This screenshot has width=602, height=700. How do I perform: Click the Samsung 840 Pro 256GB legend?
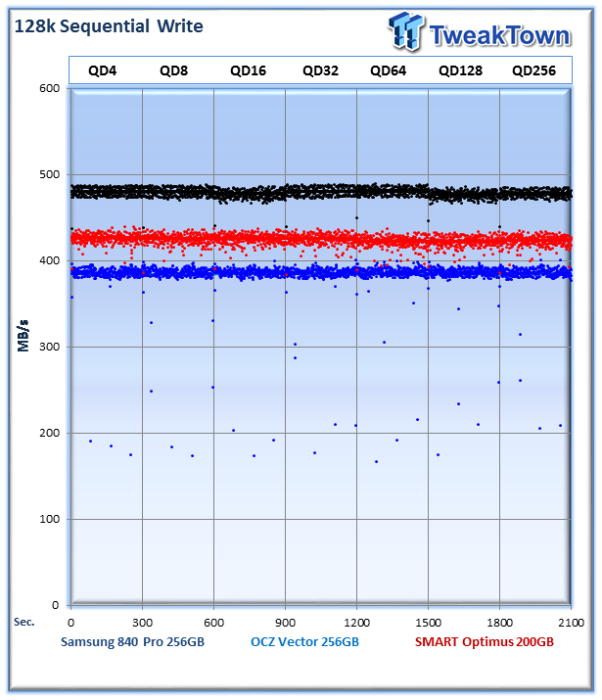click(x=132, y=642)
